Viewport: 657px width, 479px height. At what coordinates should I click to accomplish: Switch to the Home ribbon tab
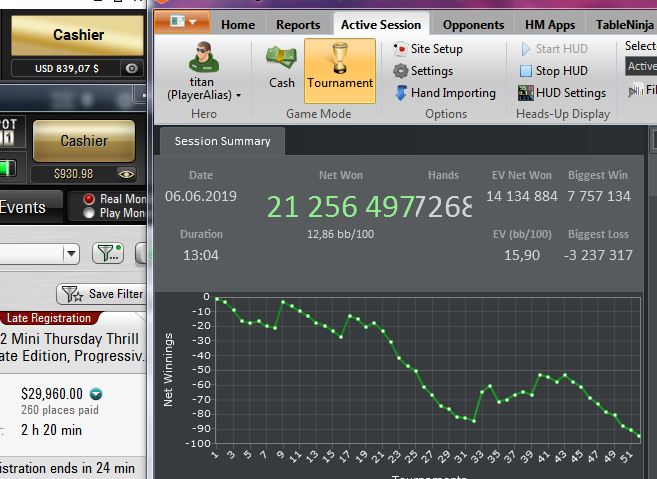tap(238, 25)
